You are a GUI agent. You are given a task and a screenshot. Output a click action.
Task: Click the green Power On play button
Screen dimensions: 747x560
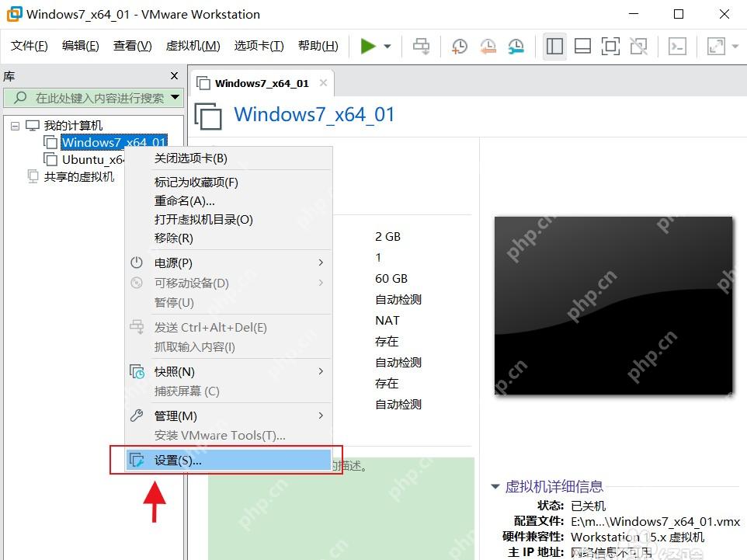(368, 47)
